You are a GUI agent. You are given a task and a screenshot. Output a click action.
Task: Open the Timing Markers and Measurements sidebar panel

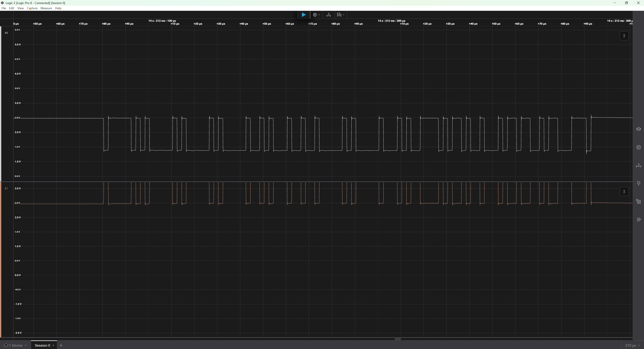638,165
